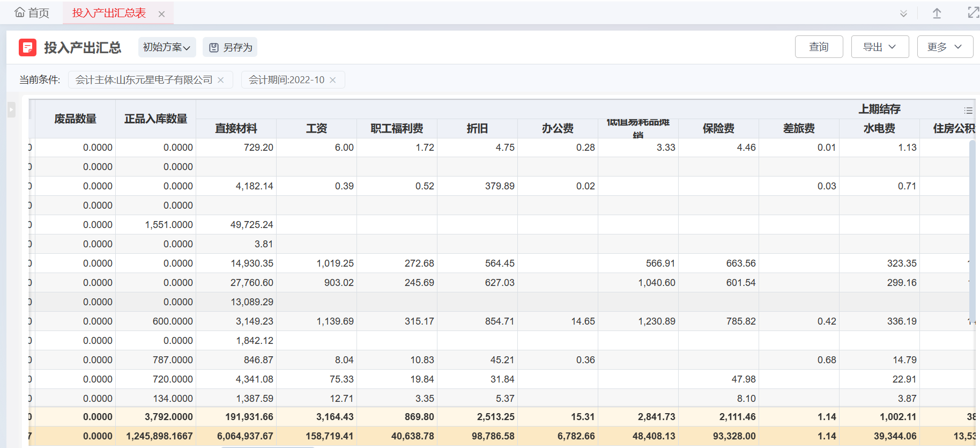Open the table column settings list icon
Image resolution: width=980 pixels, height=448 pixels.
click(x=968, y=110)
